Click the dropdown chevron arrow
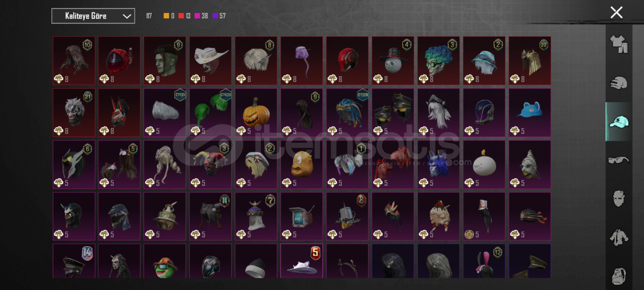Image resolution: width=644 pixels, height=290 pixels. pyautogui.click(x=127, y=16)
